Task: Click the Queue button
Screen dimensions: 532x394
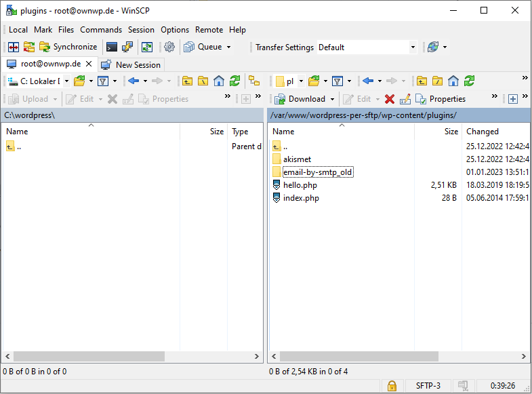Action: [x=203, y=47]
